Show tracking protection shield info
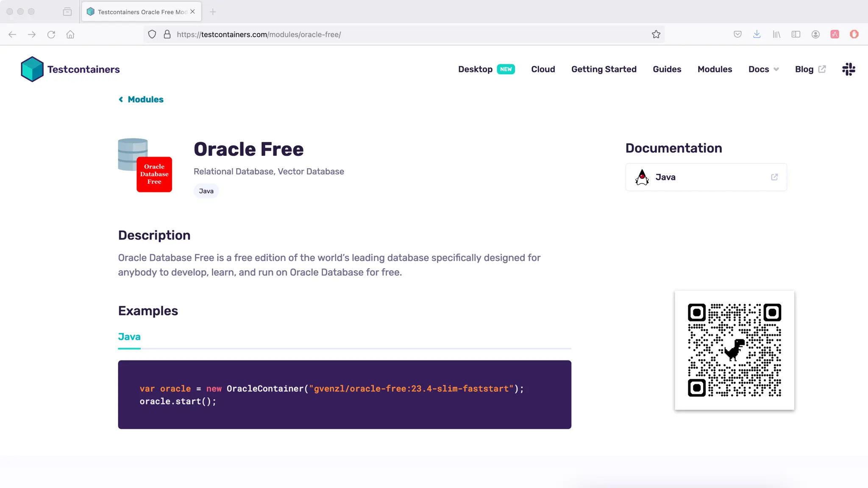This screenshot has width=868, height=488. coord(152,34)
